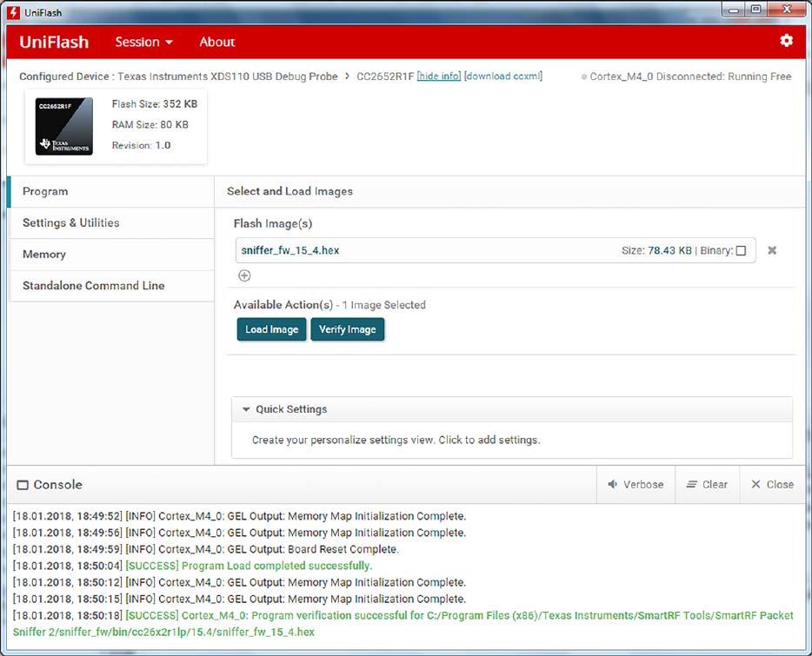812x656 pixels.
Task: Close the Console panel
Action: coord(773,485)
